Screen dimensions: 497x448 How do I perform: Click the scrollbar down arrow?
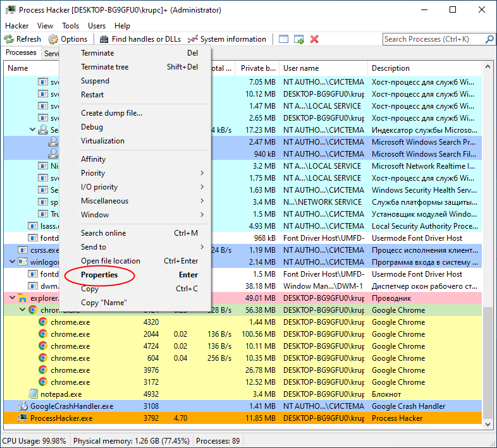click(488, 424)
